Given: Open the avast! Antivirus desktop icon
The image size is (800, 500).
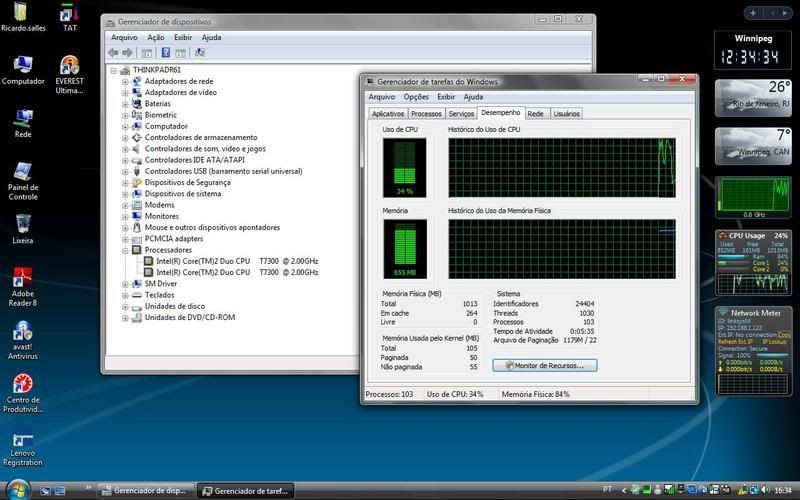Looking at the screenshot, I should [x=22, y=333].
